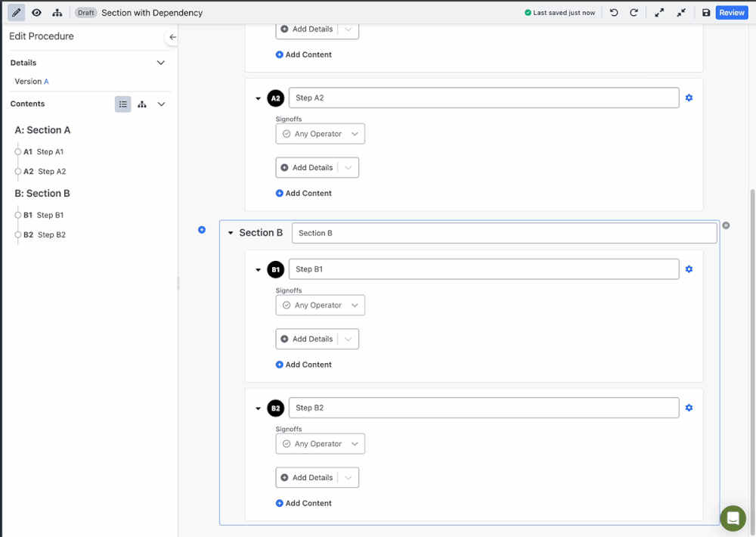Select the pencil edit mode icon

click(17, 12)
